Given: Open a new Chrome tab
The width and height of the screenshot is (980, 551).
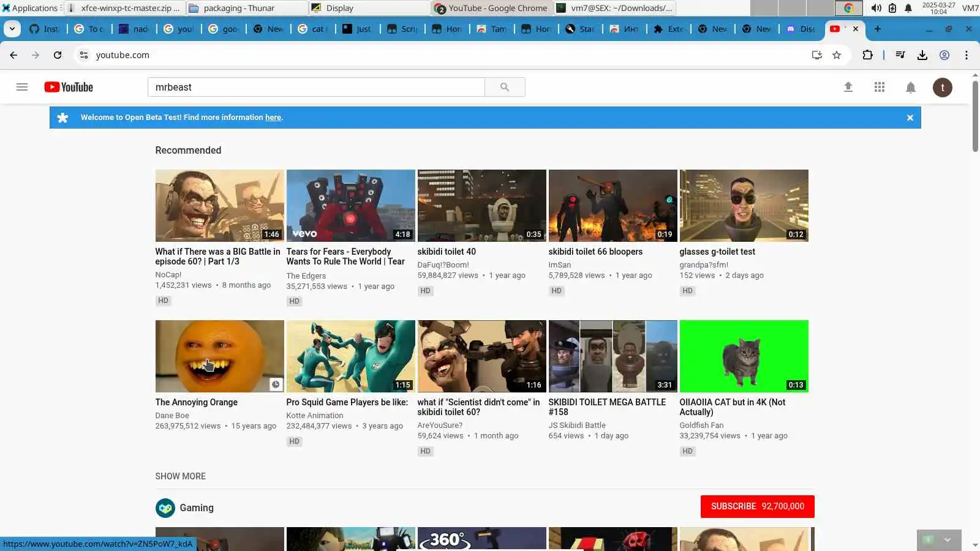Looking at the screenshot, I should tap(878, 29).
